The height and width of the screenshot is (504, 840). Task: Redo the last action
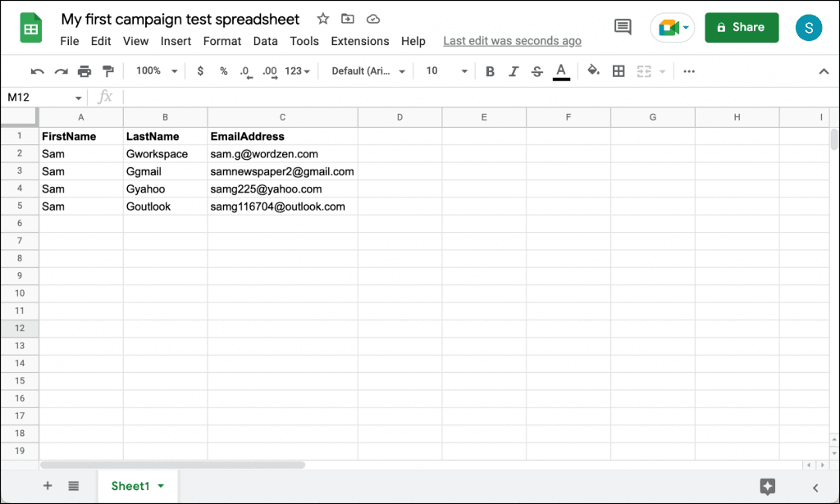[61, 71]
